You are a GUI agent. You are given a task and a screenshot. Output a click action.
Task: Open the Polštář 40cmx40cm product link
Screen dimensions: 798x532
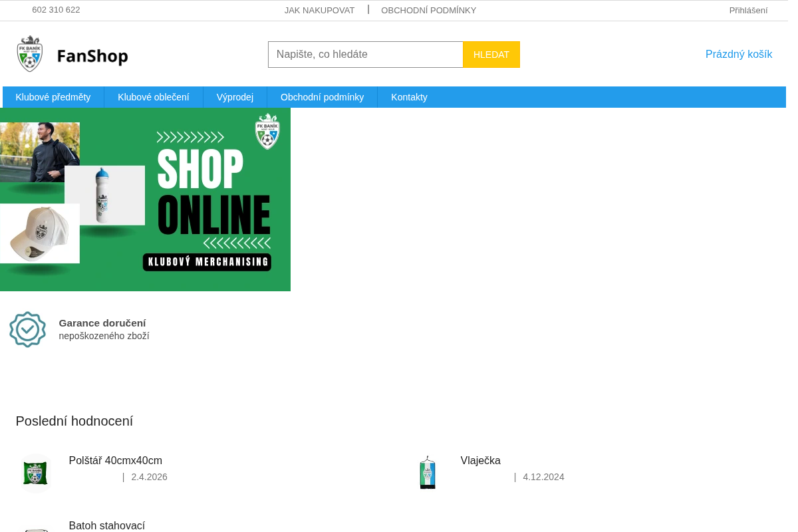click(x=116, y=460)
